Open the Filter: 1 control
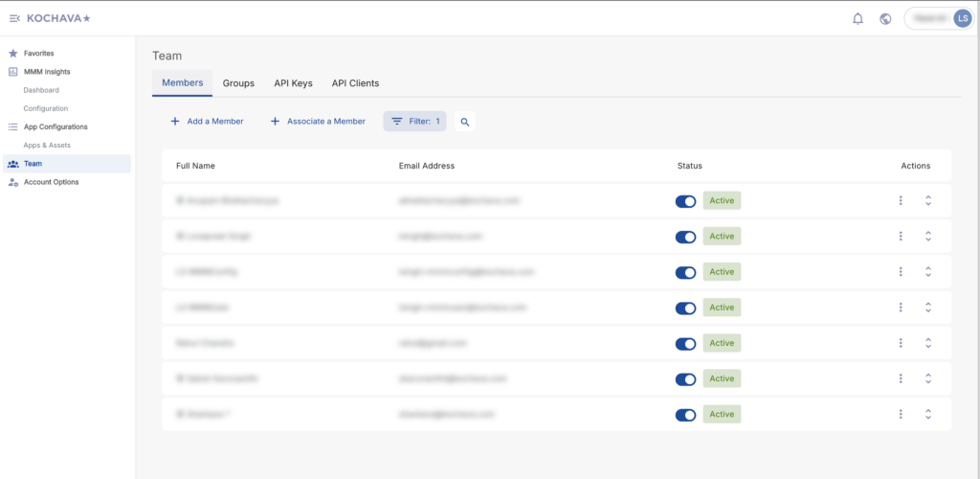The width and height of the screenshot is (980, 479). 414,122
